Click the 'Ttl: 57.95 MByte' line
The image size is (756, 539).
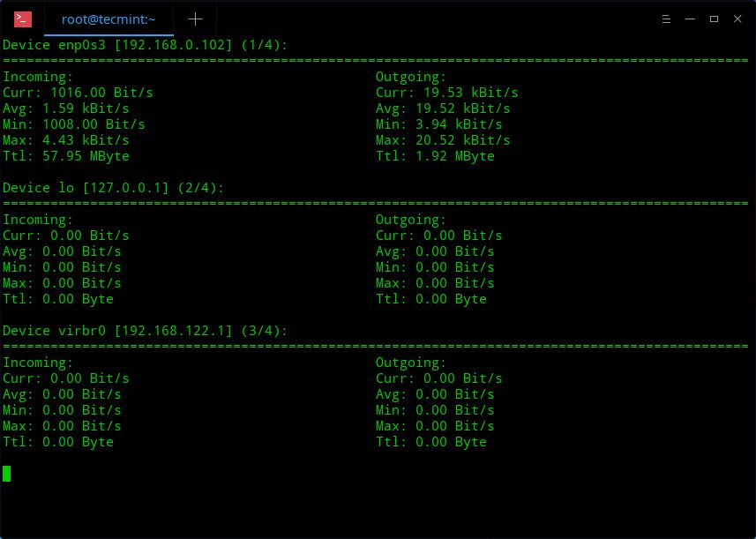(66, 156)
